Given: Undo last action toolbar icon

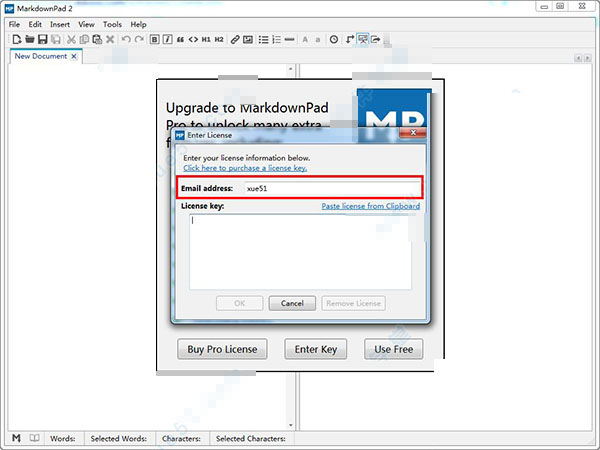Looking at the screenshot, I should pos(126,39).
